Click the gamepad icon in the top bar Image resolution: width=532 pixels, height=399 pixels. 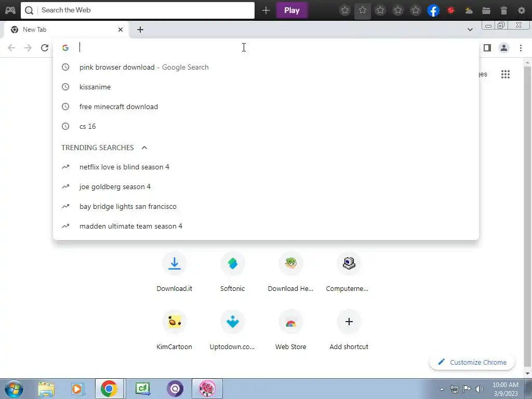10,10
